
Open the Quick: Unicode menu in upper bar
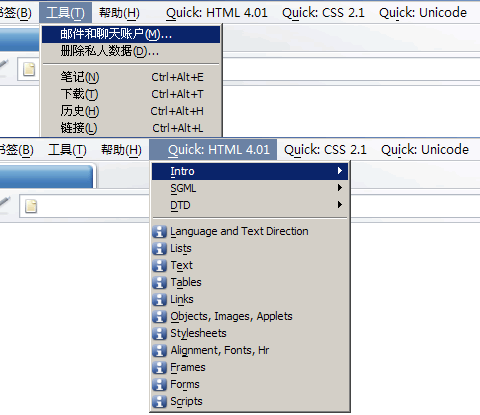(x=423, y=13)
